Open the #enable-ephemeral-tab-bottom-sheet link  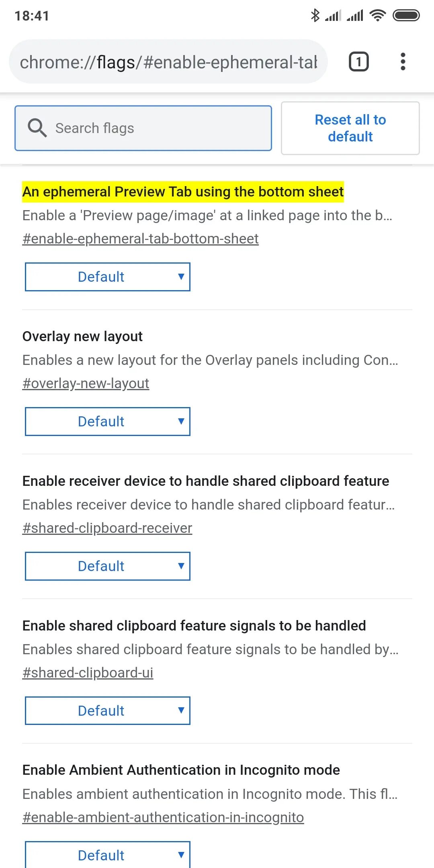pyautogui.click(x=140, y=239)
